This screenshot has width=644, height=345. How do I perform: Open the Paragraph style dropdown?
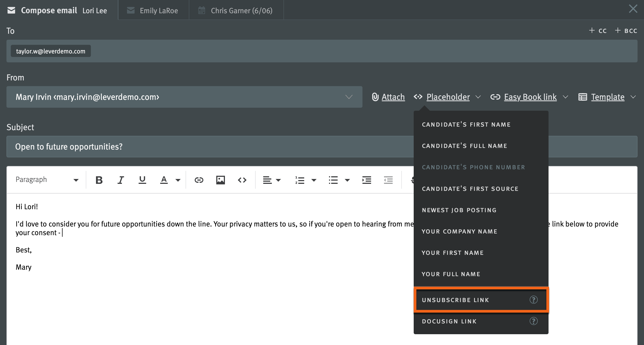[x=47, y=180]
